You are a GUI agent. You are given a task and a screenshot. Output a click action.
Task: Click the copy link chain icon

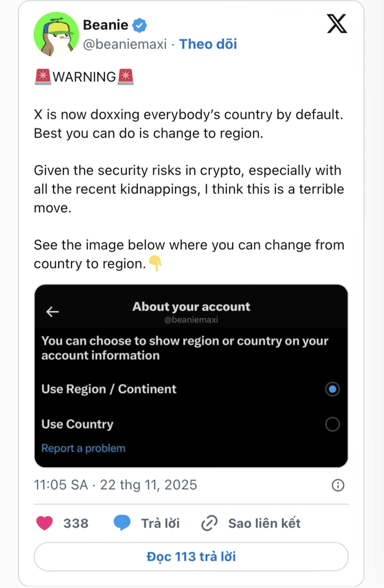pyautogui.click(x=209, y=523)
